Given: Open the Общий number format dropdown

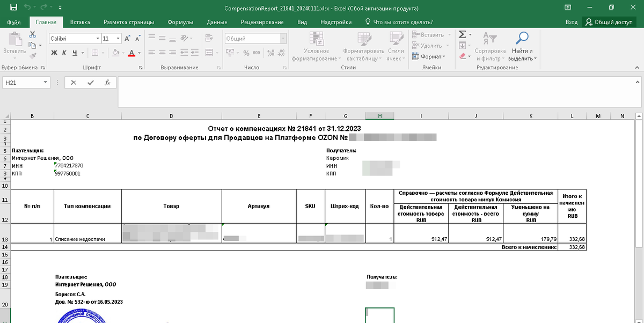Looking at the screenshot, I should 283,39.
